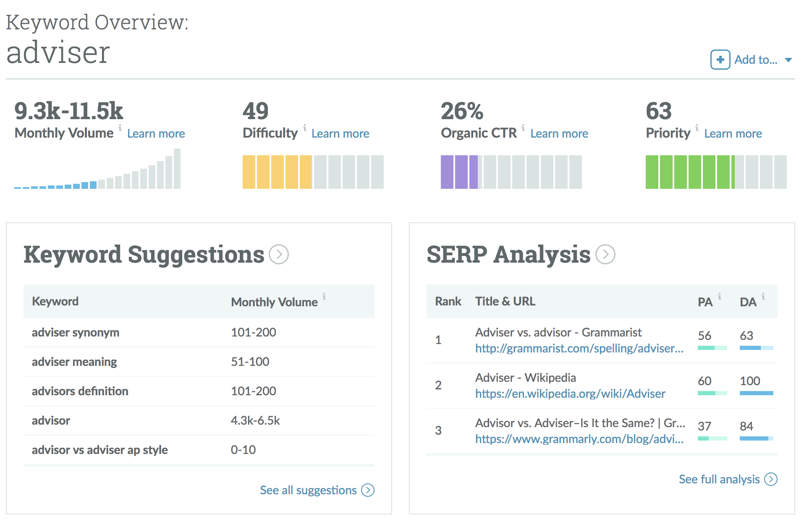Click the Difficulty info icon
Viewport: 812px width, 527px height.
[x=305, y=128]
